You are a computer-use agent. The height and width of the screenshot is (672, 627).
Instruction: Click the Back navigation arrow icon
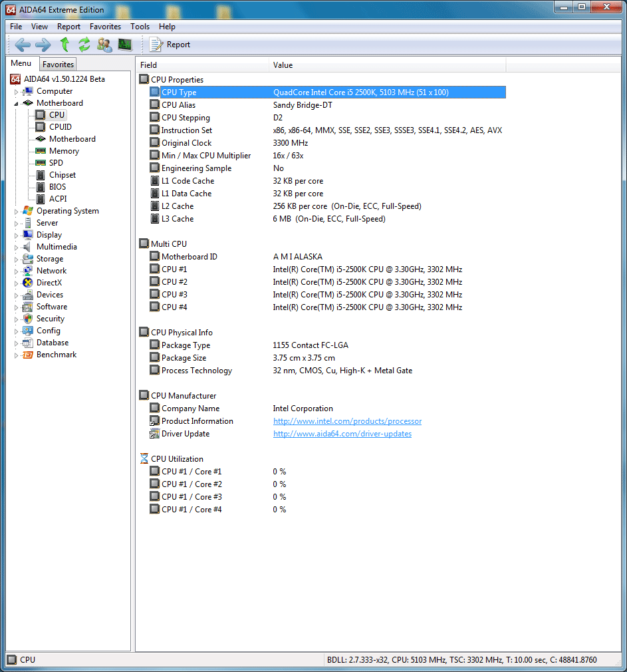[22, 45]
